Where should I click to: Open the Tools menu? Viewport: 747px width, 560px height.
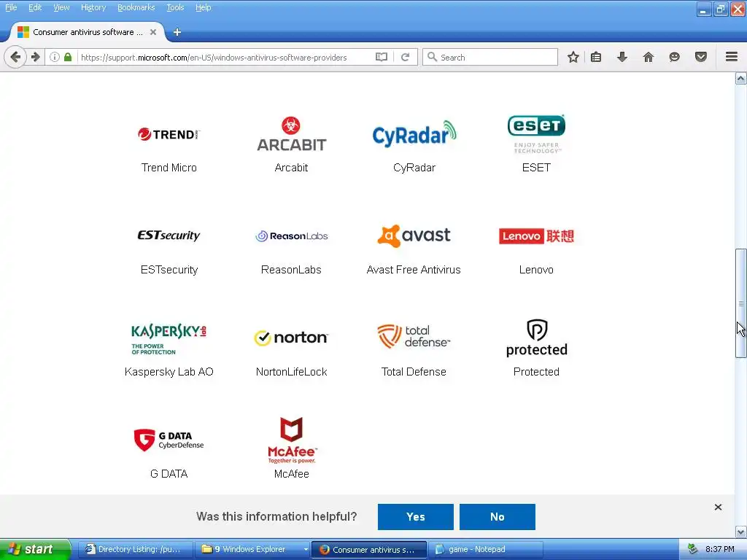coord(175,7)
